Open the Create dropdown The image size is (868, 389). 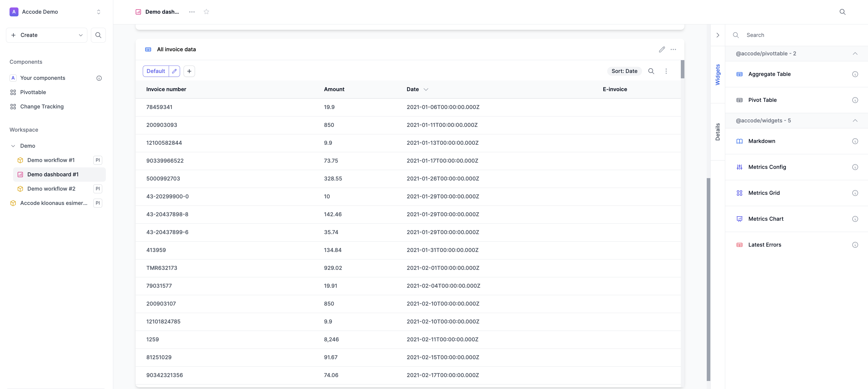click(x=46, y=35)
